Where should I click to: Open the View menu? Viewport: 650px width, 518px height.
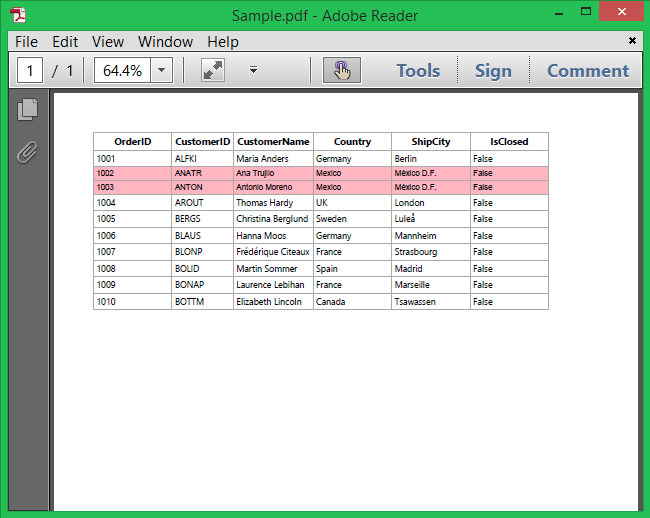pos(108,42)
